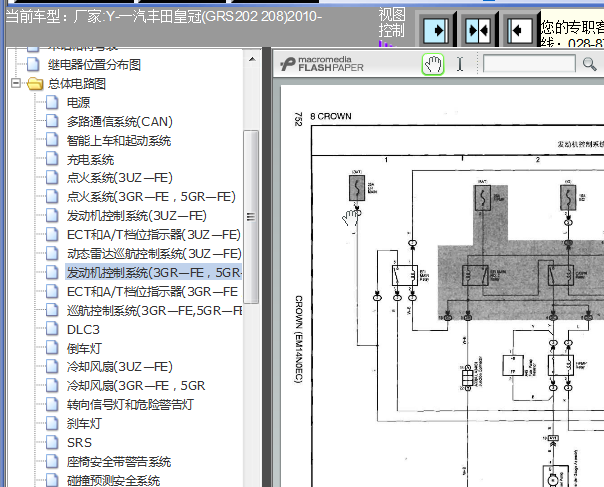Click page number 752 in diagram
The height and width of the screenshot is (487, 604).
click(298, 119)
